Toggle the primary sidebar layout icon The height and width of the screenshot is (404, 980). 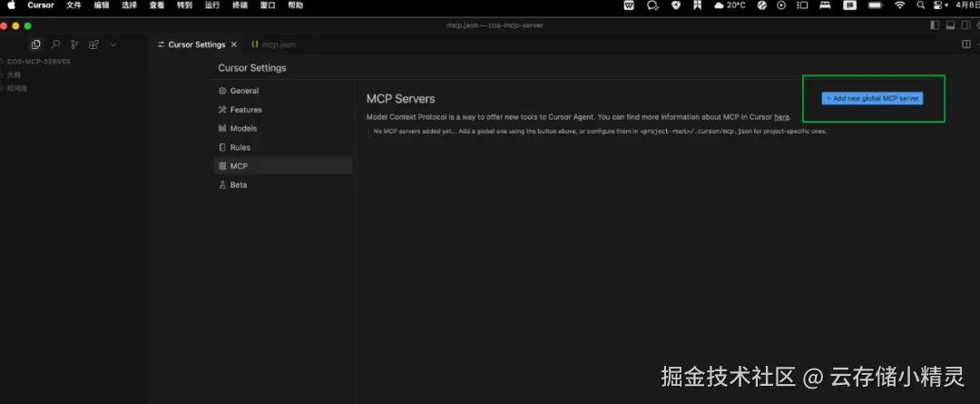(935, 25)
